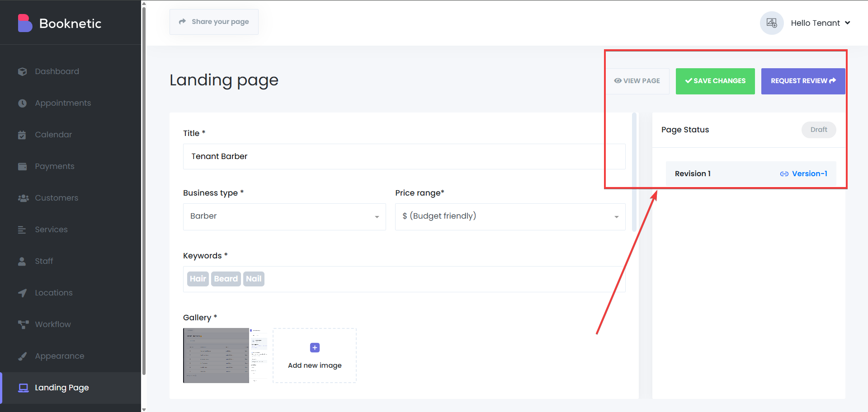Click the Landing Page laptop icon
The height and width of the screenshot is (412, 868).
(x=23, y=388)
